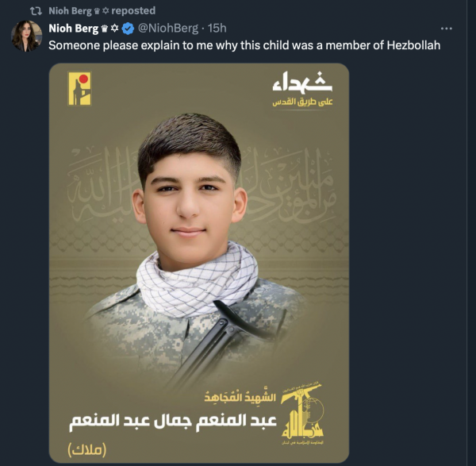The height and width of the screenshot is (466, 476).
Task: Click the yellow square logo with red dot
Action: (79, 88)
